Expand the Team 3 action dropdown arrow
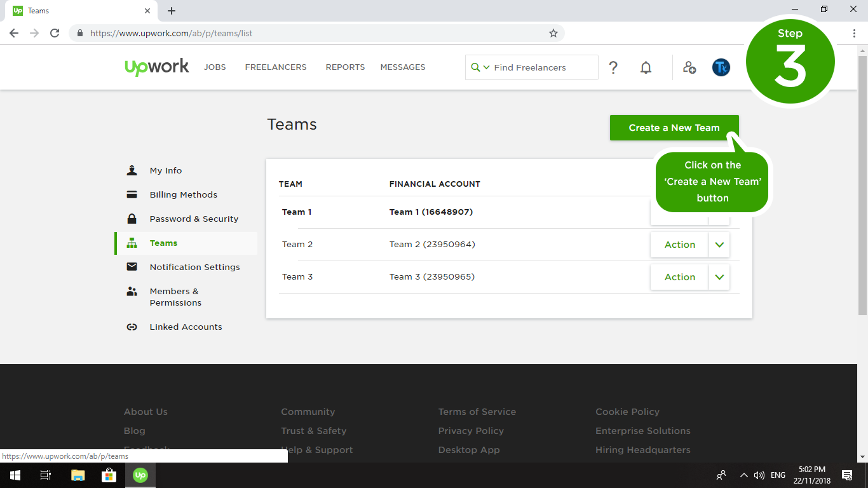868x488 pixels. 719,277
